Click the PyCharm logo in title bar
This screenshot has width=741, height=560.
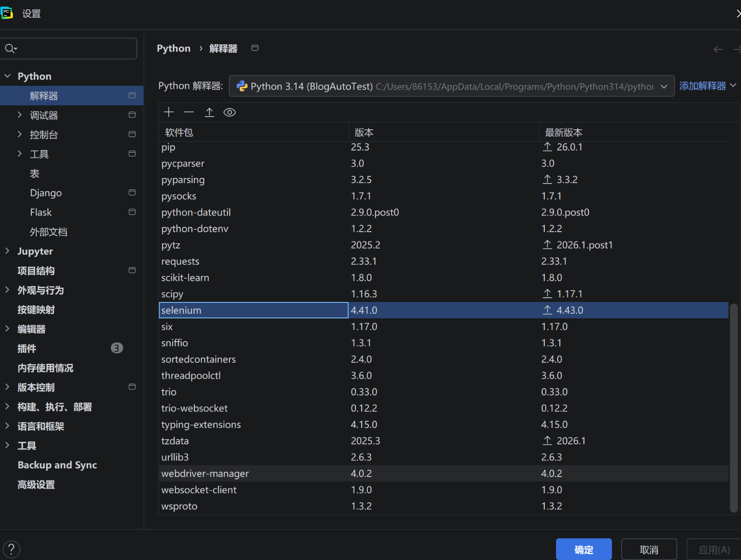[7, 13]
